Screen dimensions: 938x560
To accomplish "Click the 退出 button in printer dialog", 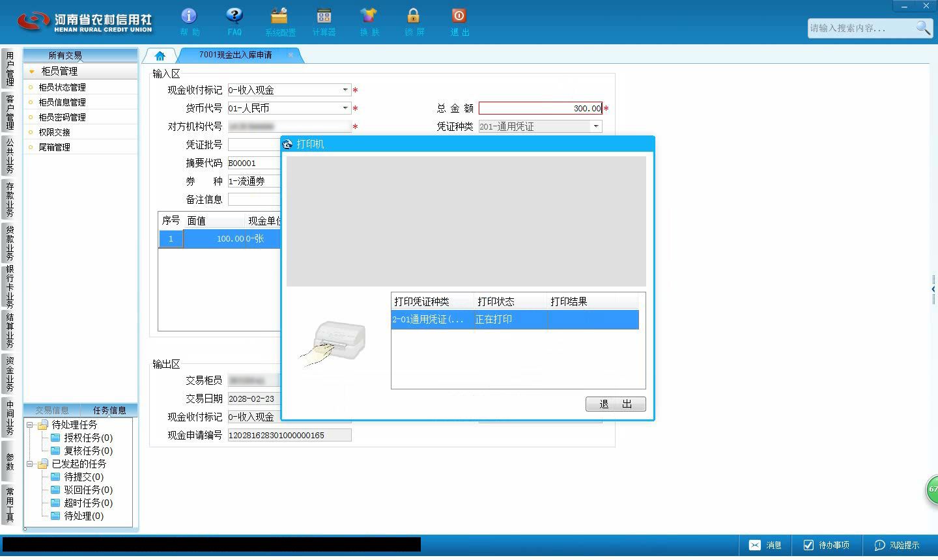I will coord(616,404).
